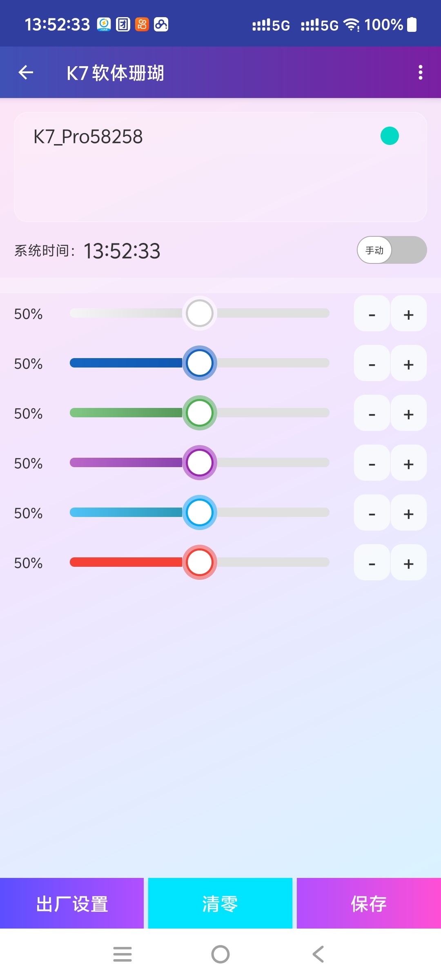Decrease the purple channel with minus
This screenshot has height=980, width=441.
pos(372,463)
